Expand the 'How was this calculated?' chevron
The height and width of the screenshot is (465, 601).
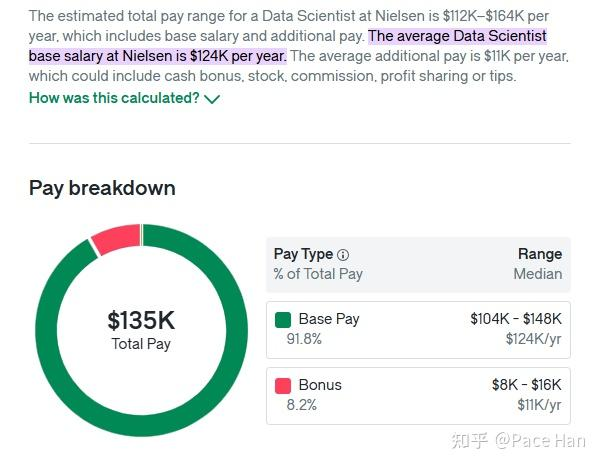[x=212, y=99]
